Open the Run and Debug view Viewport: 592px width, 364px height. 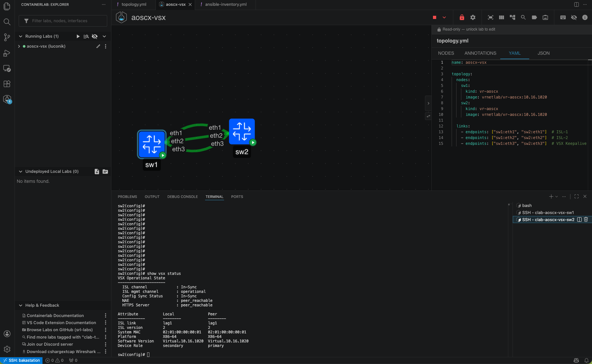coord(7,53)
